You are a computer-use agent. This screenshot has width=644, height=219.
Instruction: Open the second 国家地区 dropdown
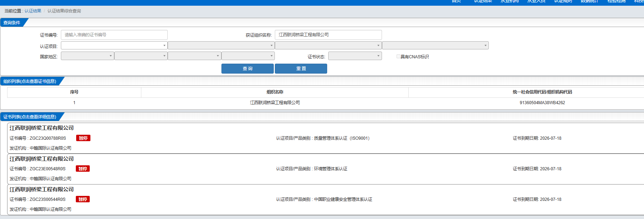(x=141, y=56)
